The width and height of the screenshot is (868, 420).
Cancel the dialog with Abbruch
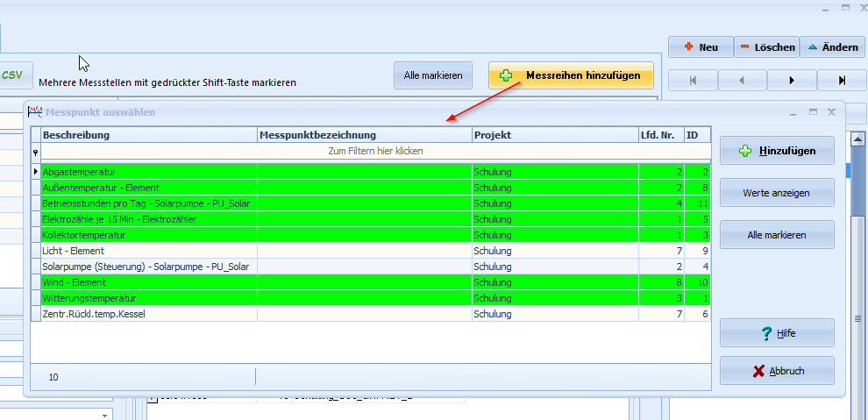click(x=776, y=371)
